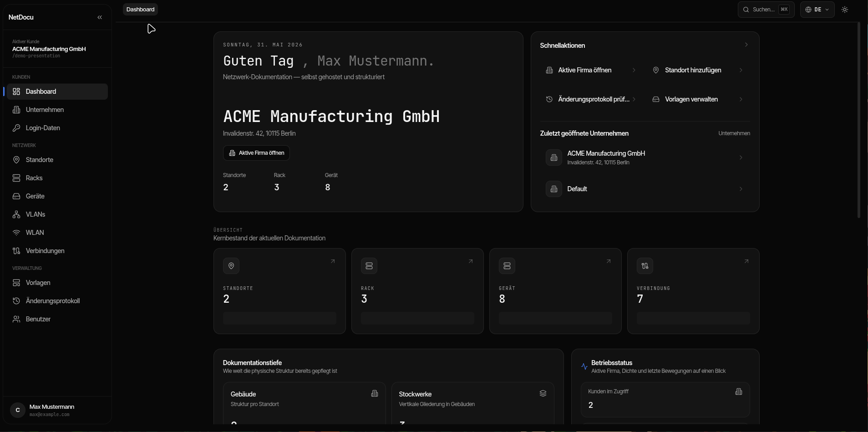Click the Stockwerke documentation card title

(415, 394)
